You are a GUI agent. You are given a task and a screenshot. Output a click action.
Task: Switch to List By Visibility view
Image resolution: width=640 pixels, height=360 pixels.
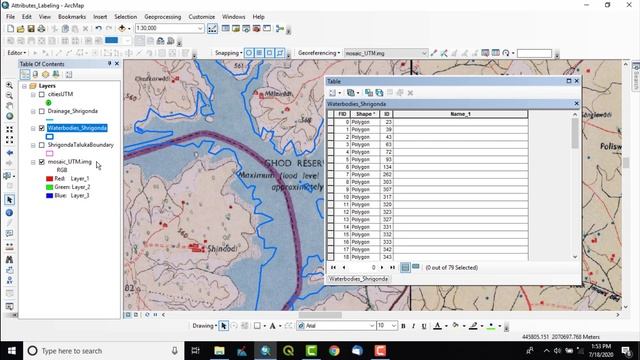46,74
